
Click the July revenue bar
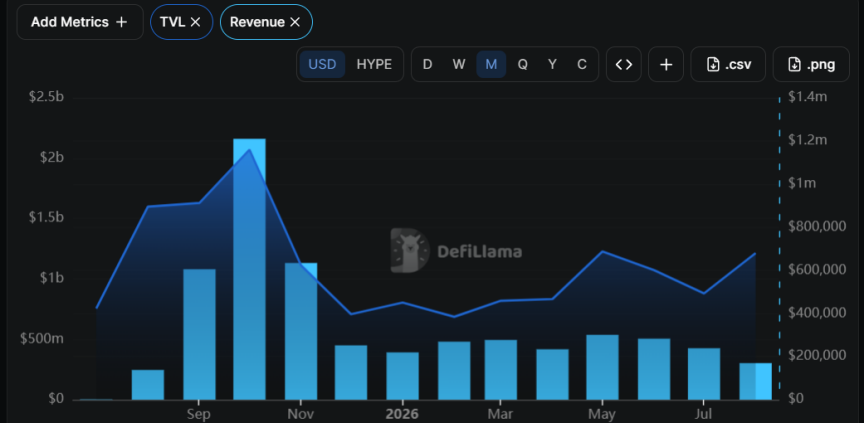pos(704,373)
